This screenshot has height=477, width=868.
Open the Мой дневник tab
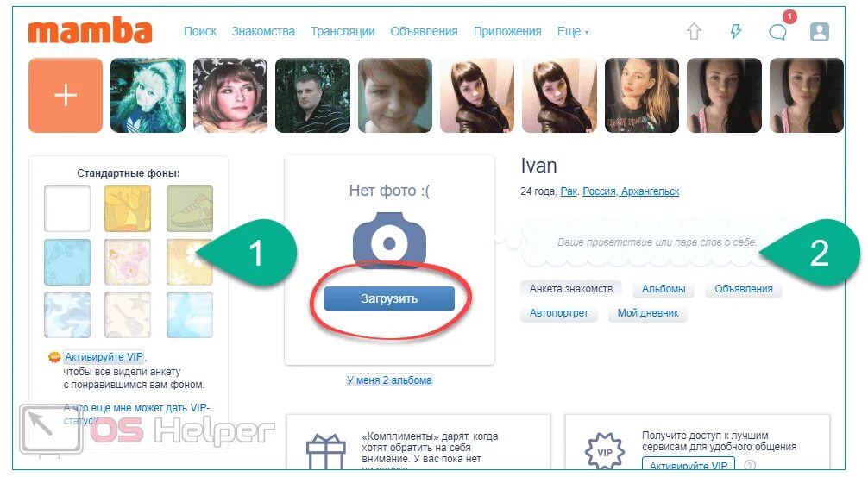(648, 313)
